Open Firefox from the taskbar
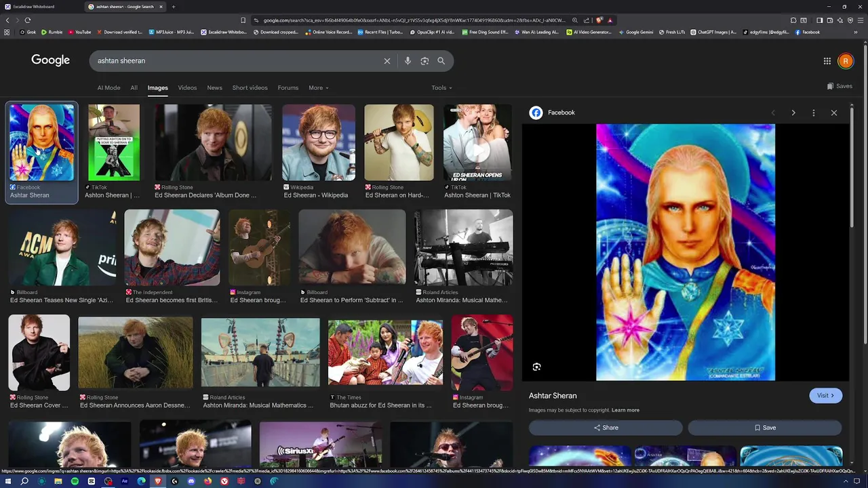The image size is (868, 488). [208, 481]
